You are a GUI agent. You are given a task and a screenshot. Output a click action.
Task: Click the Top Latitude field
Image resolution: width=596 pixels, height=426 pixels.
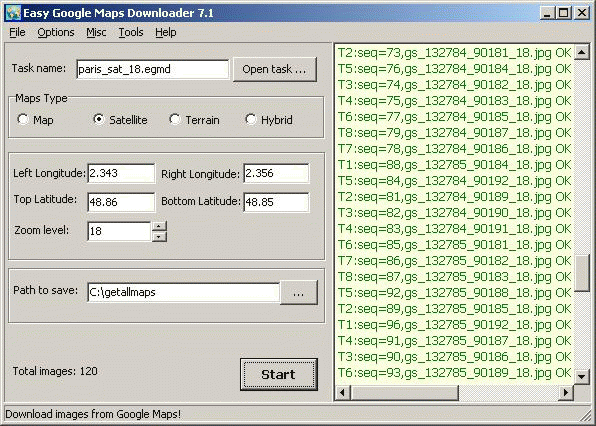tap(121, 202)
